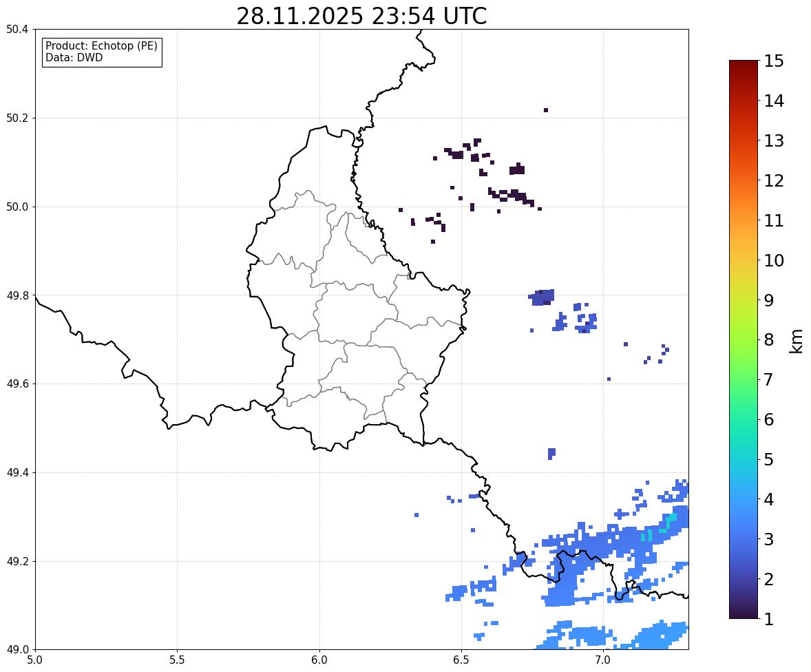Viewport: 811px width, 672px height.
Task: Click the dark purple bottom of colorbar
Action: [744, 613]
